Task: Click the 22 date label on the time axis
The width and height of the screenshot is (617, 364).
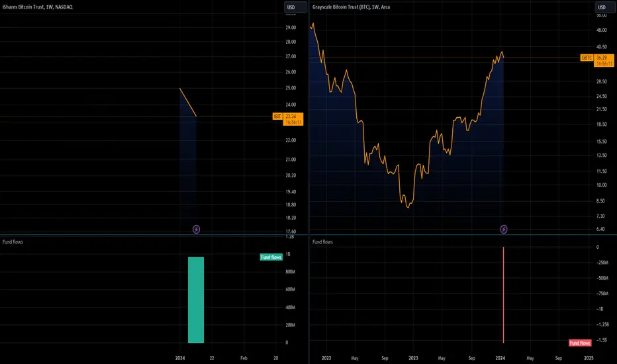Action: coord(212,358)
